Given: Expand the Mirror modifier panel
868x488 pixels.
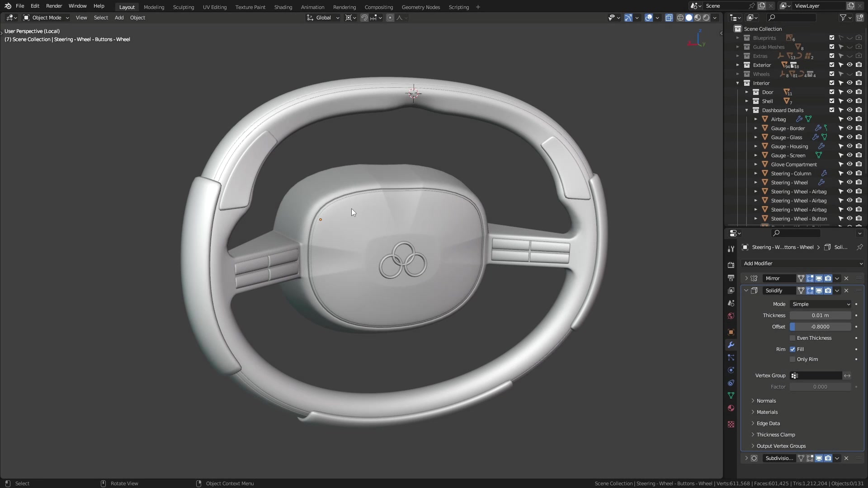Looking at the screenshot, I should click(746, 278).
